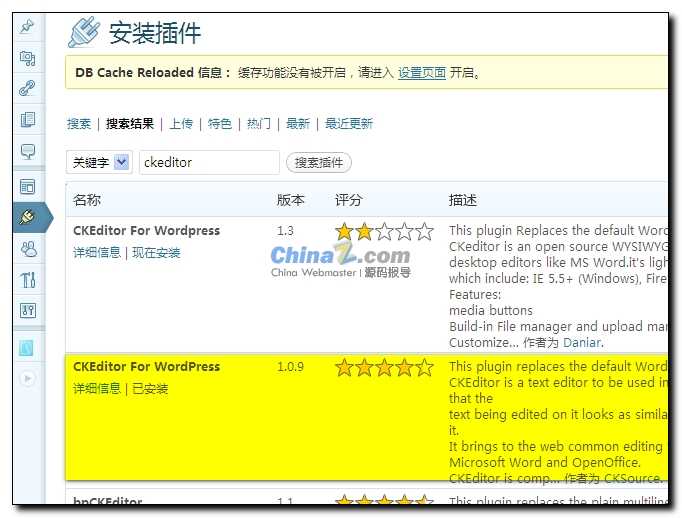Click 现在安装 for CKEditor For Wordpress 1.3
The width and height of the screenshot is (682, 518).
[x=156, y=253]
